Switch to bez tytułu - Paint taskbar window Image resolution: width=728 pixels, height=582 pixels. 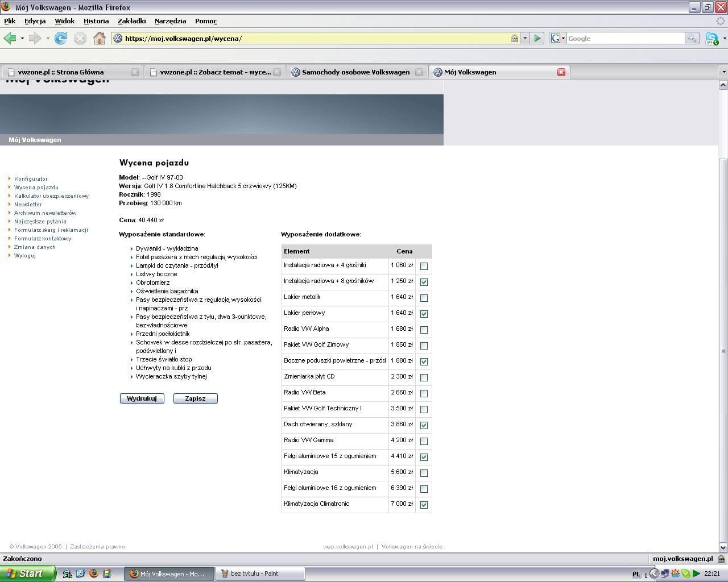point(260,574)
